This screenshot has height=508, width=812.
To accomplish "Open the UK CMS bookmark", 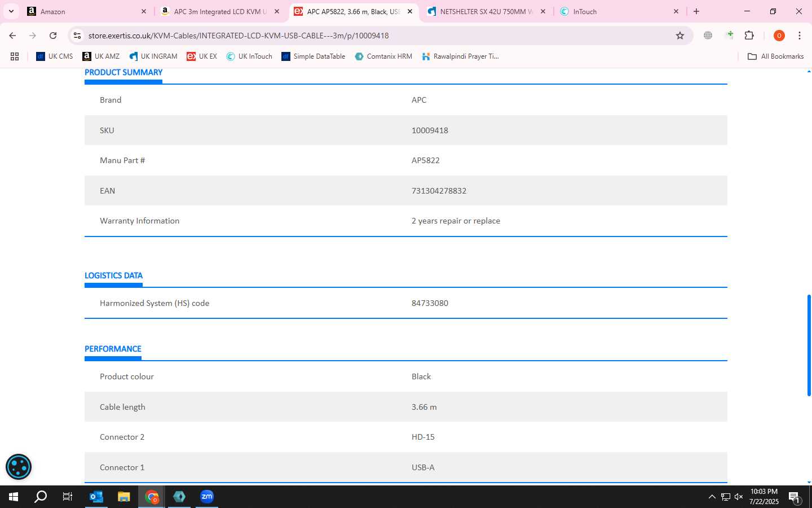I will tap(55, 56).
